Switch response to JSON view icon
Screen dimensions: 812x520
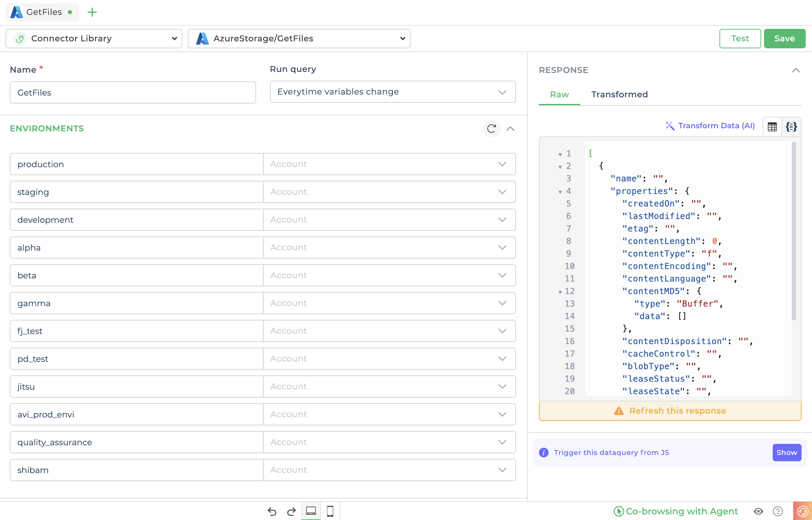[791, 127]
